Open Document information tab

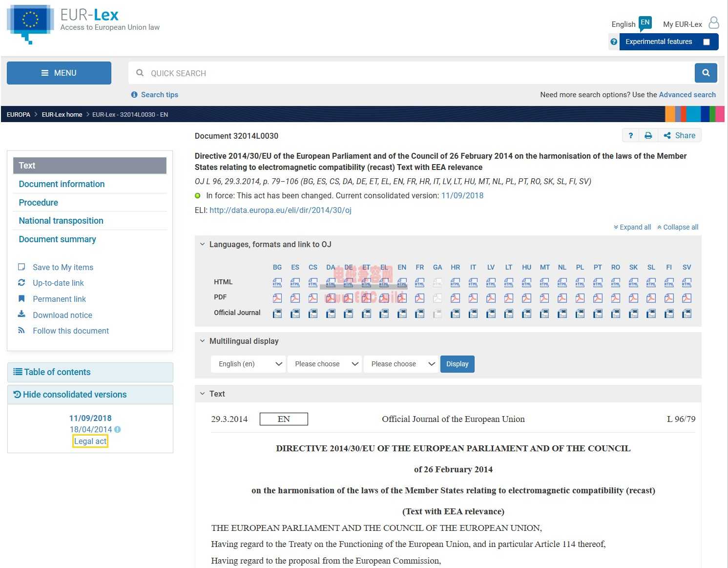[x=62, y=184]
